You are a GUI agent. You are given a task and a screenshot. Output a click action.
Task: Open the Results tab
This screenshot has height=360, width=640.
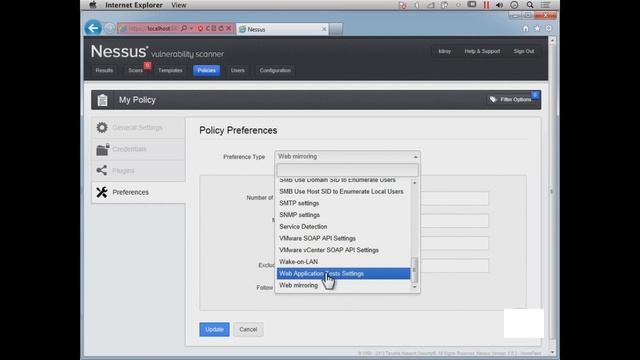[104, 70]
